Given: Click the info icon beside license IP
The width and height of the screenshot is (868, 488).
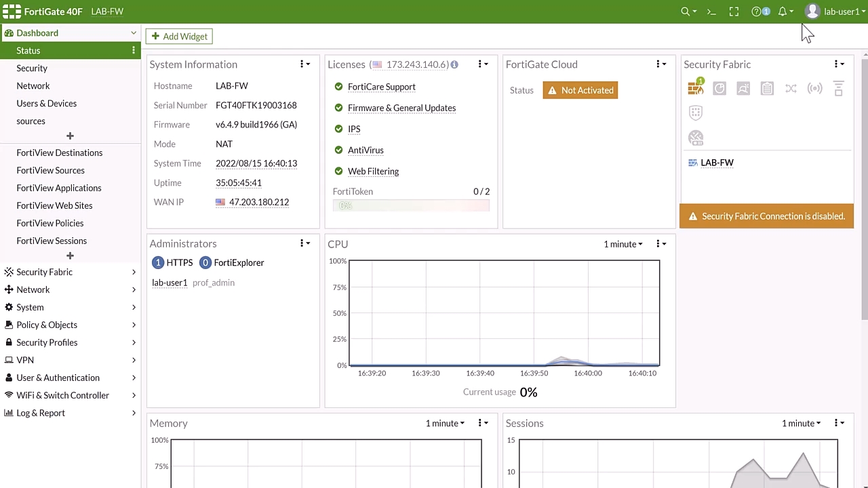Looking at the screenshot, I should point(454,64).
